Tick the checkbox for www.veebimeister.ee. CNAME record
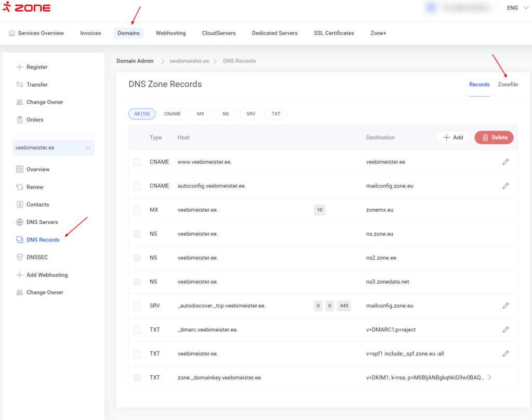 (x=137, y=162)
